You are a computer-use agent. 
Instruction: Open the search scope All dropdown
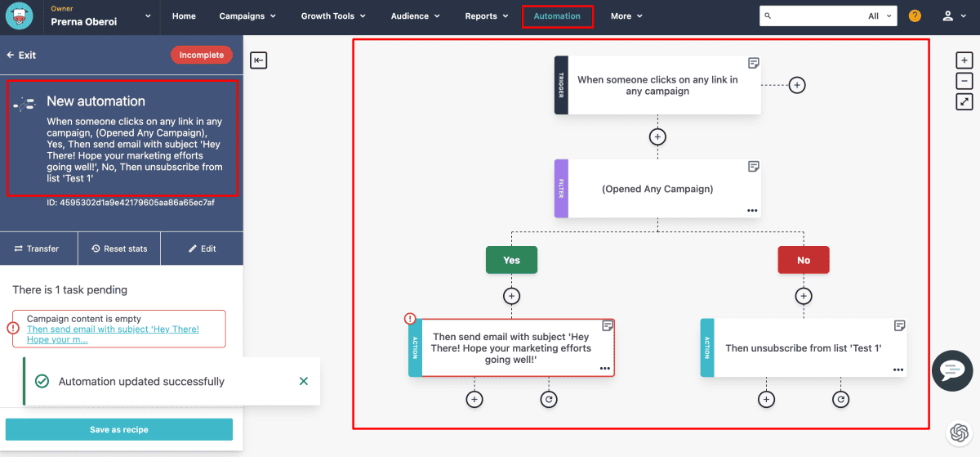880,16
